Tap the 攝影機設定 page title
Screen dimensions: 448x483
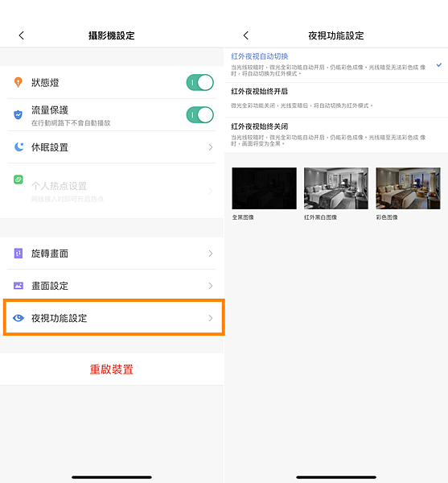pos(111,35)
